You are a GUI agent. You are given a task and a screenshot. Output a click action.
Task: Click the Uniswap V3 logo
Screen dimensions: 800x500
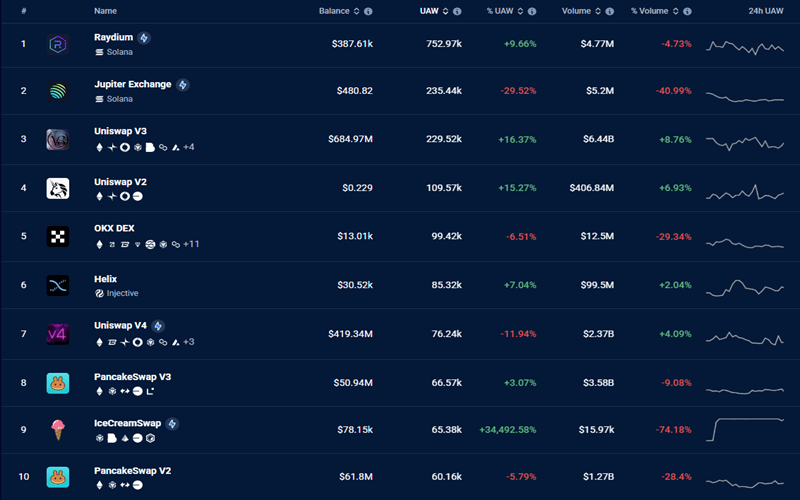58,139
